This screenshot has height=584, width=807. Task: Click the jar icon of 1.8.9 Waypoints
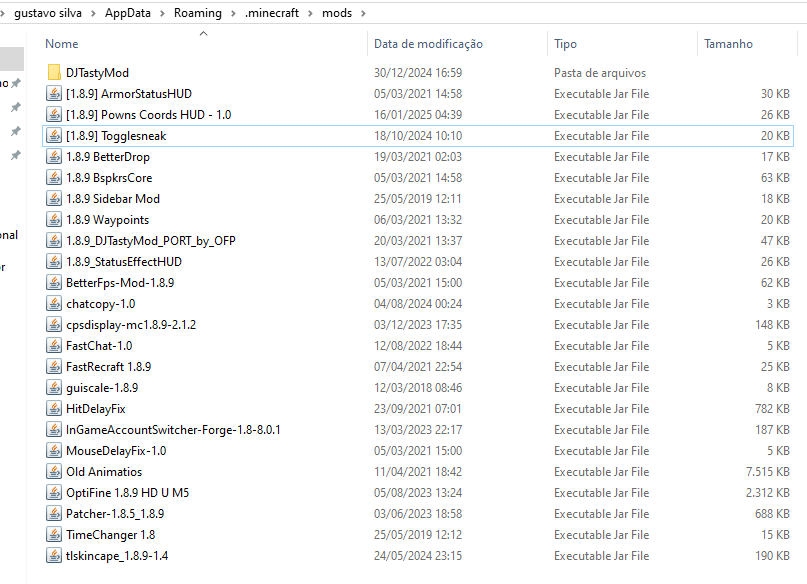[x=54, y=220]
